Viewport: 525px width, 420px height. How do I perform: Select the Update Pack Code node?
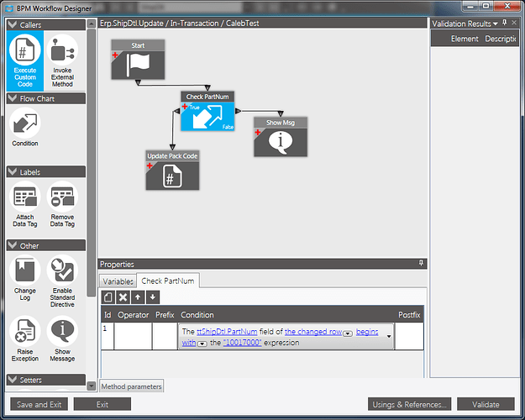point(172,171)
